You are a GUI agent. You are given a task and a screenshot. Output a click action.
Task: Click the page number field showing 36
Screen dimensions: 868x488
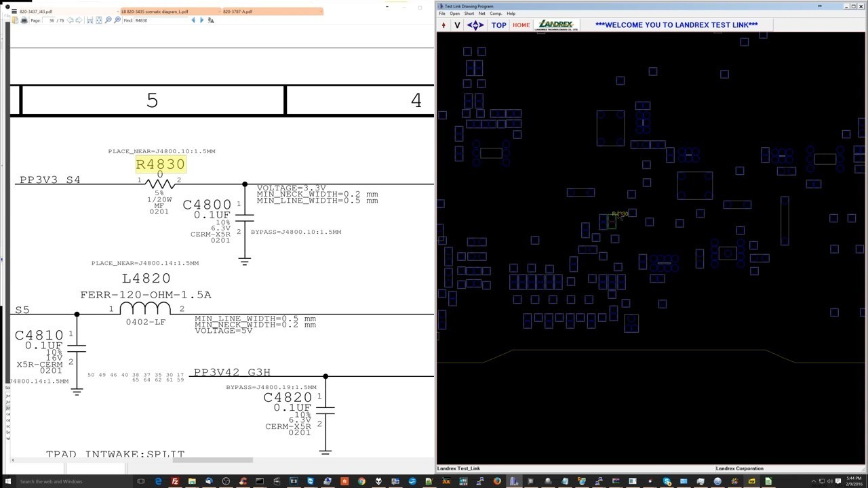[x=50, y=20]
